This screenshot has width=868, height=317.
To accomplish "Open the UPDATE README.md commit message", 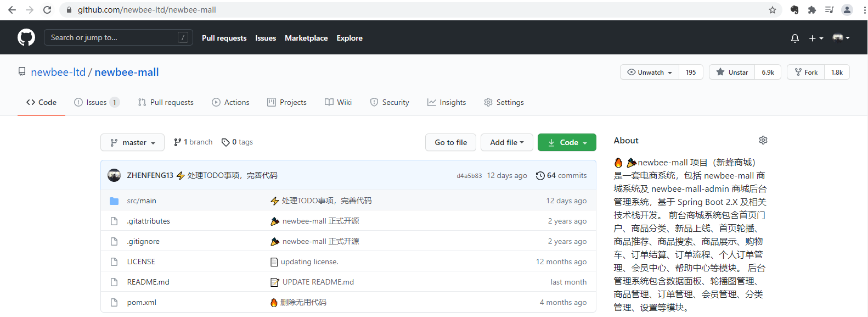I will pyautogui.click(x=318, y=282).
